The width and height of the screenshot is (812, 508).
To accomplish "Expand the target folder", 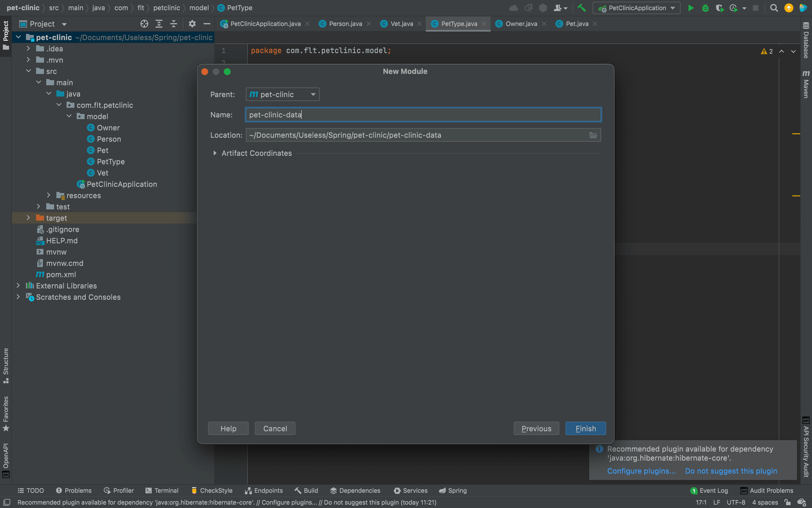I will 28,218.
